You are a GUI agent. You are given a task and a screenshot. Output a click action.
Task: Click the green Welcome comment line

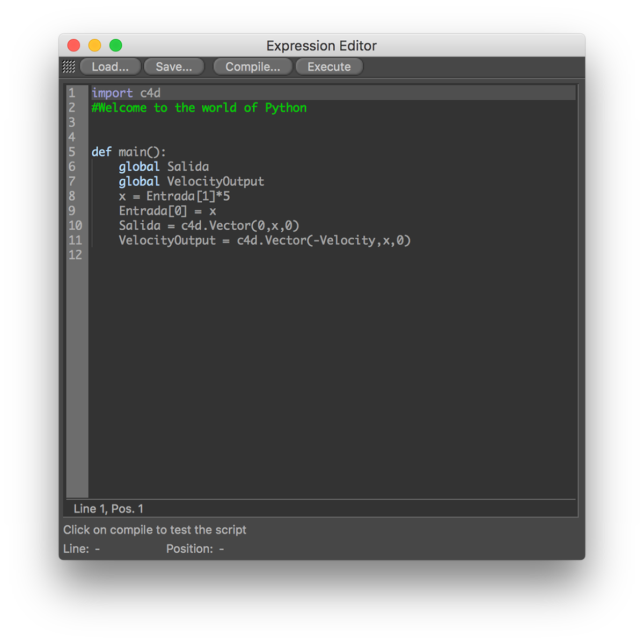pos(199,108)
